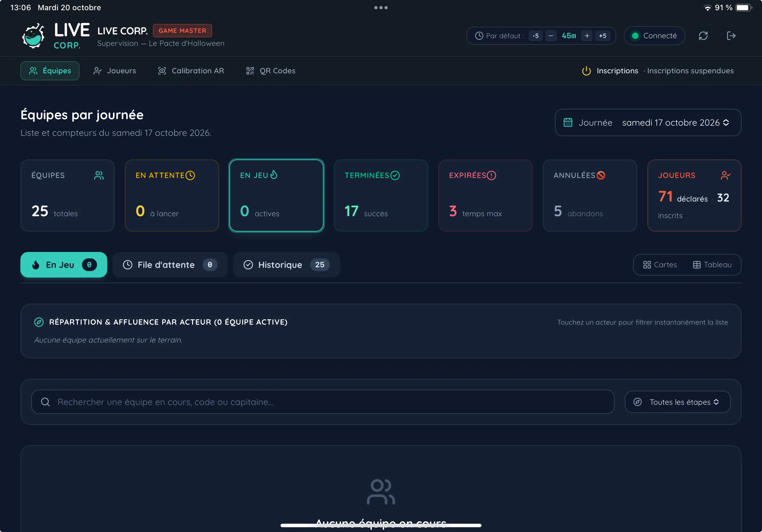The height and width of the screenshot is (532, 762).
Task: Click the group icon on Équipes card
Action: click(x=99, y=175)
